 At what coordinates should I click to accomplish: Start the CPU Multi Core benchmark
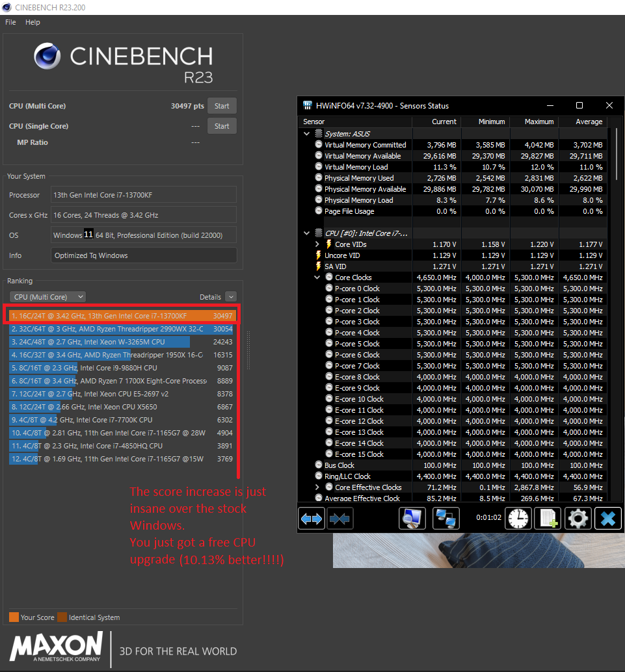tap(222, 106)
